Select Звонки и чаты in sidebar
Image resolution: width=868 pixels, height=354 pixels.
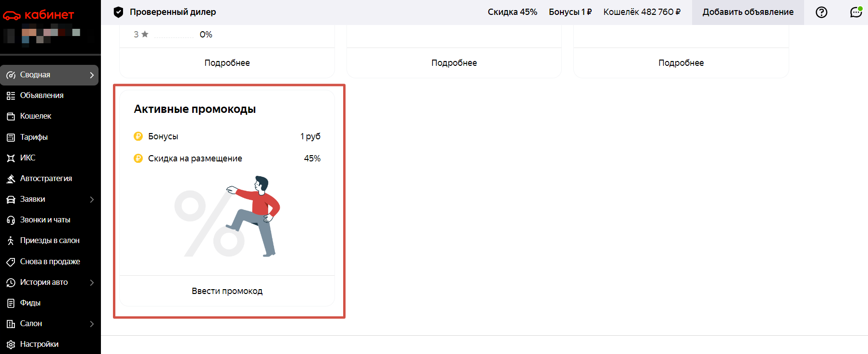point(45,220)
